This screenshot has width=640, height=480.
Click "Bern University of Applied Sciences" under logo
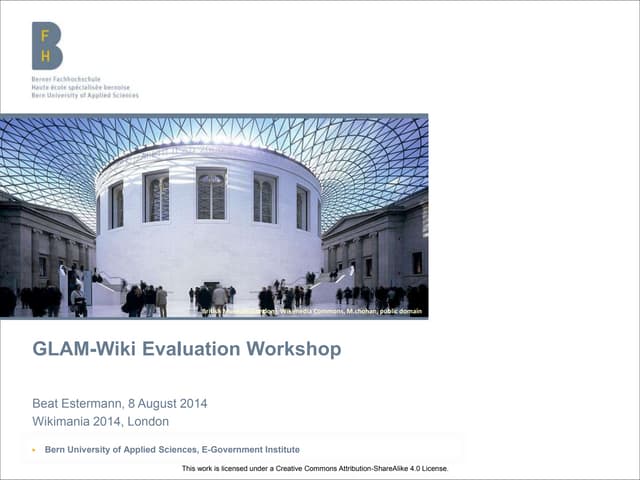tap(85, 95)
